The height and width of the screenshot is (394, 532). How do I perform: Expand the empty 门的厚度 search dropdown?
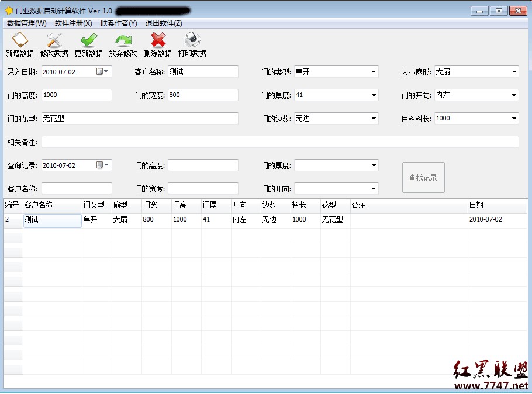[x=374, y=165]
